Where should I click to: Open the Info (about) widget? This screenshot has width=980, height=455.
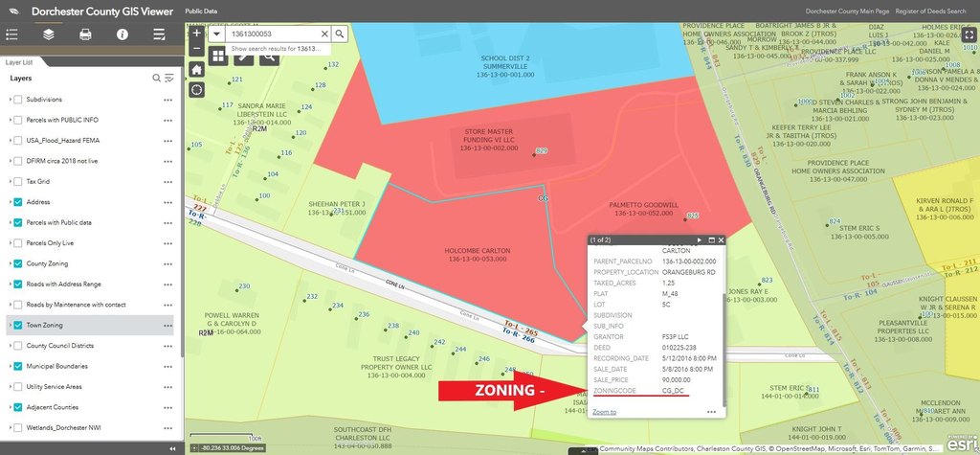pyautogui.click(x=122, y=34)
